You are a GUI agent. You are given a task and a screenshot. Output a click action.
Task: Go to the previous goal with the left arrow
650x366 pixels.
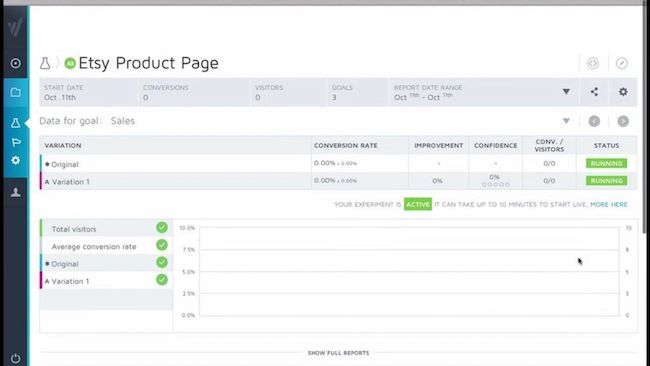[594, 121]
